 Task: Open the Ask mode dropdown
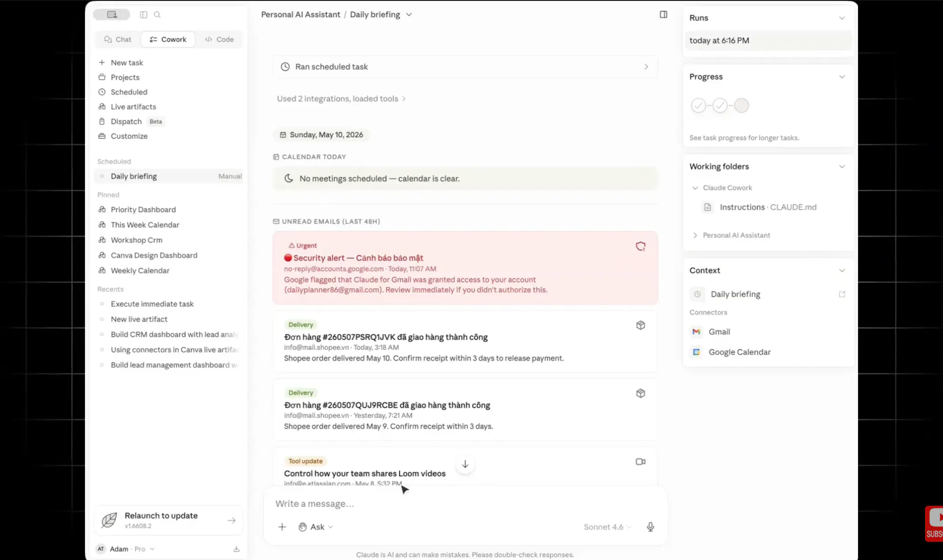click(316, 527)
